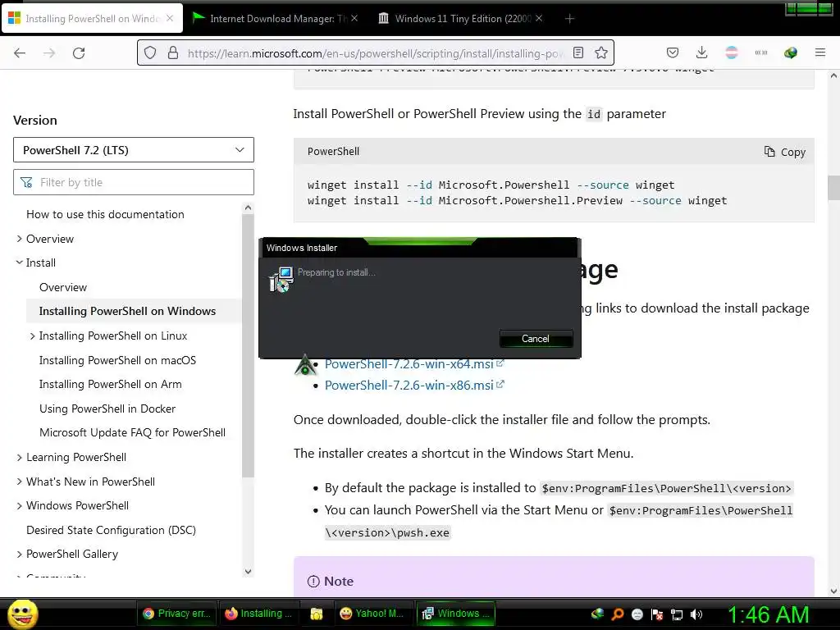This screenshot has width=840, height=630.
Task: Expand PowerShell Gallery section
Action: point(20,555)
